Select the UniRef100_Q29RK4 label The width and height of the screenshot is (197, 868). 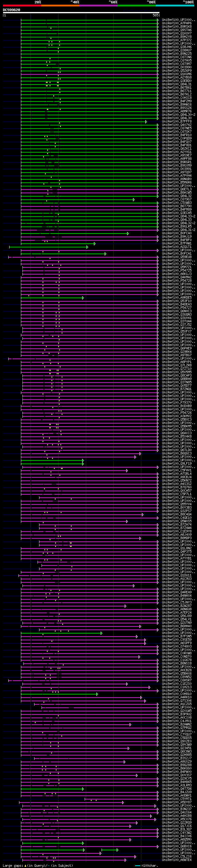pyautogui.click(x=176, y=352)
